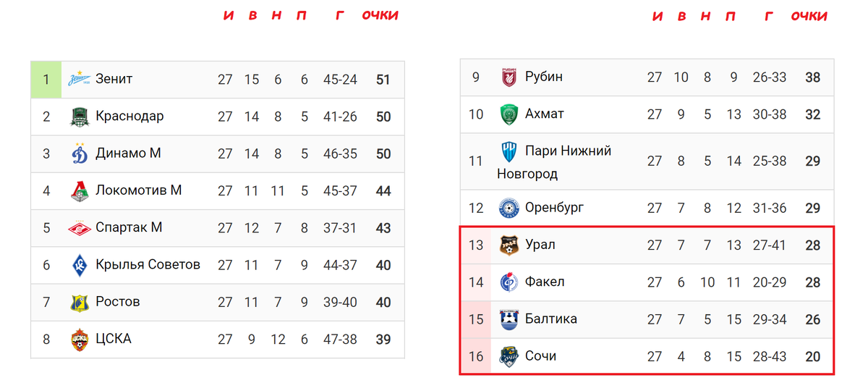Click the Зенит club logo
This screenshot has height=383, width=868.
[x=79, y=80]
